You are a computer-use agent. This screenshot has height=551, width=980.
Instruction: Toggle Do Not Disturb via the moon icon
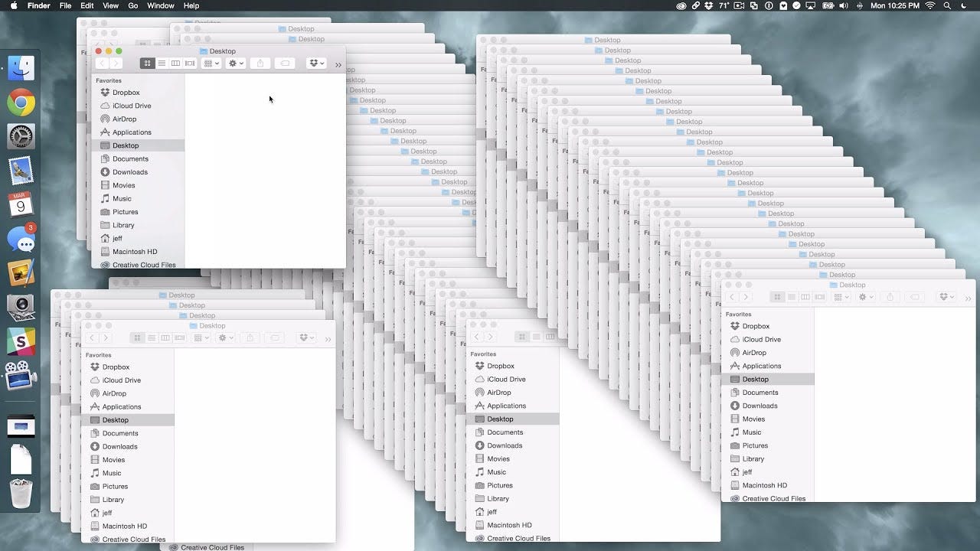click(971, 5)
